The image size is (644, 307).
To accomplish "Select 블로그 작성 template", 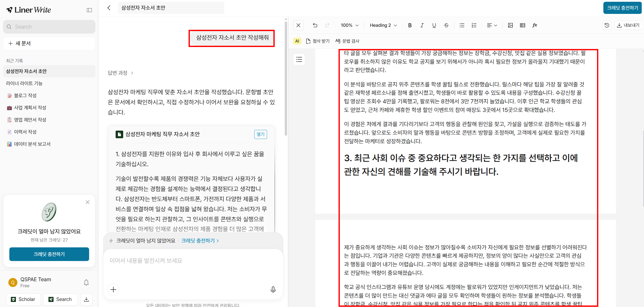I will (49, 96).
